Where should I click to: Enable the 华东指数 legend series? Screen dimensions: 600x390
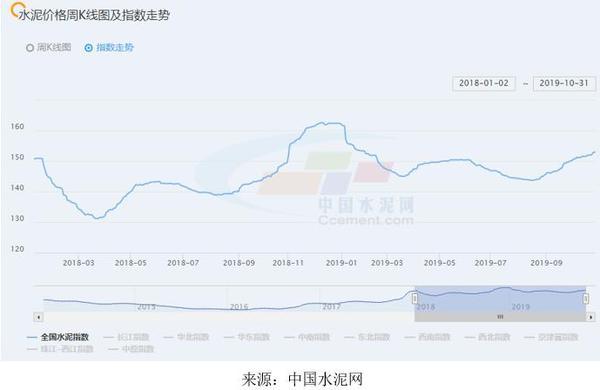(247, 337)
